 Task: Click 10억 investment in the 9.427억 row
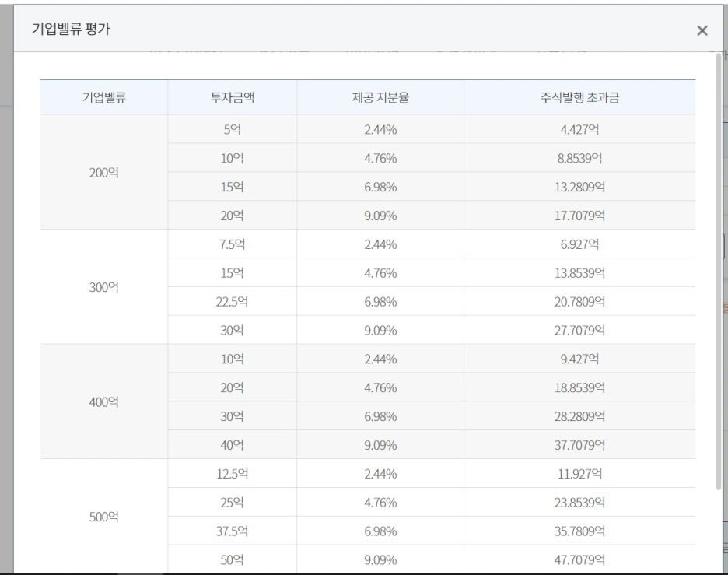coord(232,359)
